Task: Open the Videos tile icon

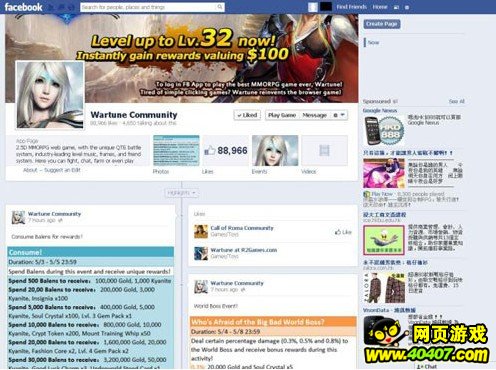Action: [324, 151]
